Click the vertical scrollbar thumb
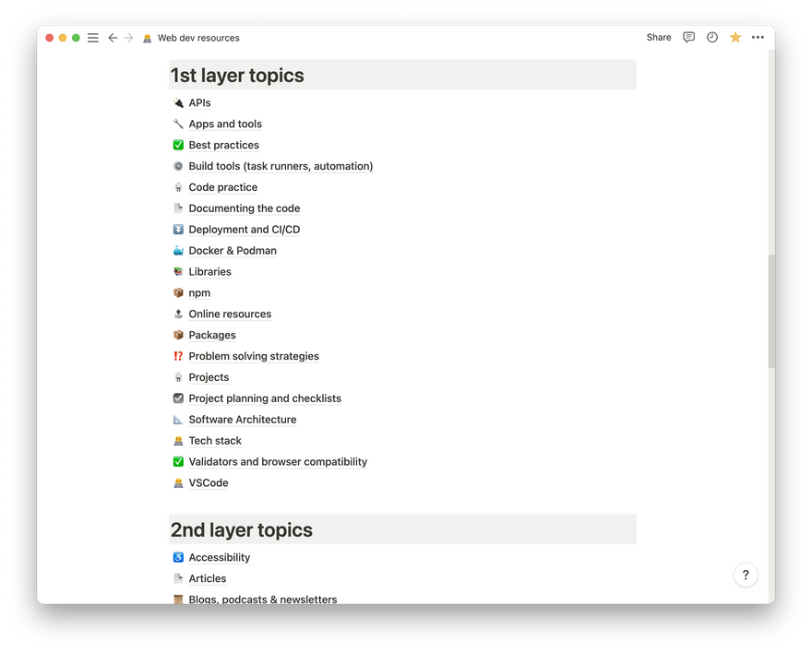 click(770, 311)
